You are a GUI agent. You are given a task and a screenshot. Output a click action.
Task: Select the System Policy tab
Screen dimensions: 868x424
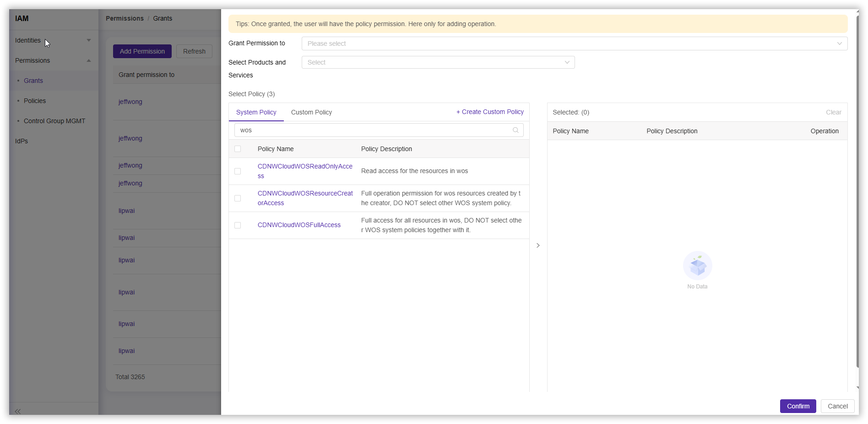click(256, 112)
